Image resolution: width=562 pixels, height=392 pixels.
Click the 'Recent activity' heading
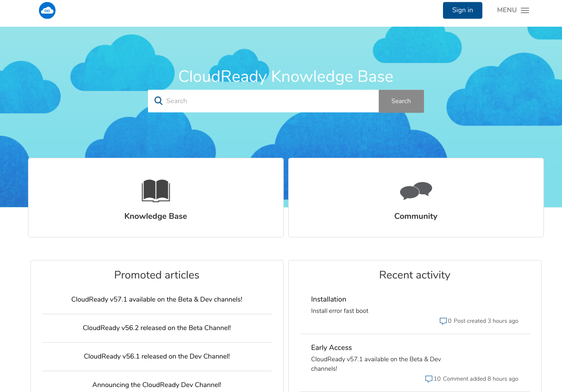pos(414,275)
